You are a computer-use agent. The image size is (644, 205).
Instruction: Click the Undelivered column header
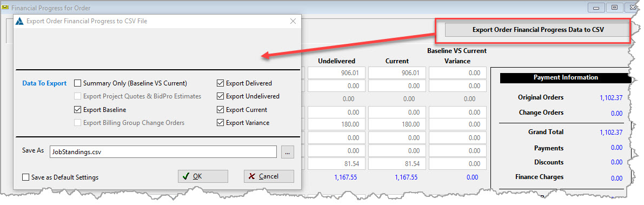(x=337, y=61)
